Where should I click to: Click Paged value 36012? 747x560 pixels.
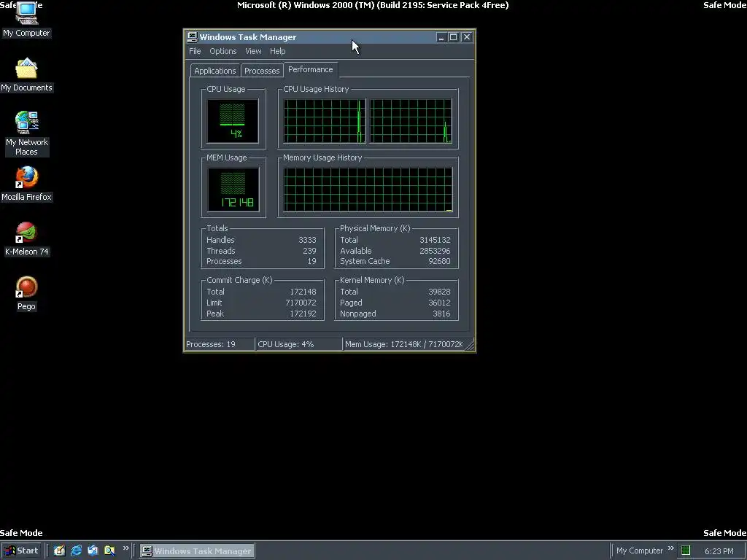(439, 303)
